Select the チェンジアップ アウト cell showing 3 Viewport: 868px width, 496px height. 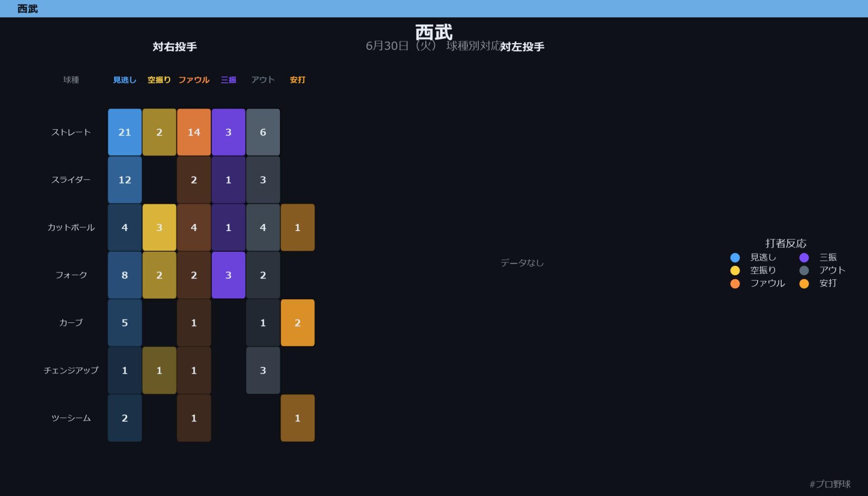point(263,370)
